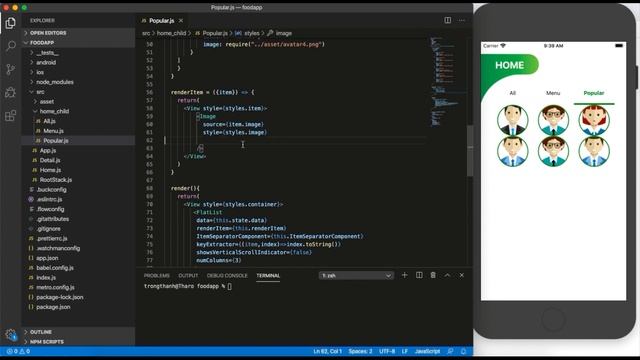Image resolution: width=640 pixels, height=360 pixels.
Task: Expand the __tests__ folder
Action: [78, 53]
